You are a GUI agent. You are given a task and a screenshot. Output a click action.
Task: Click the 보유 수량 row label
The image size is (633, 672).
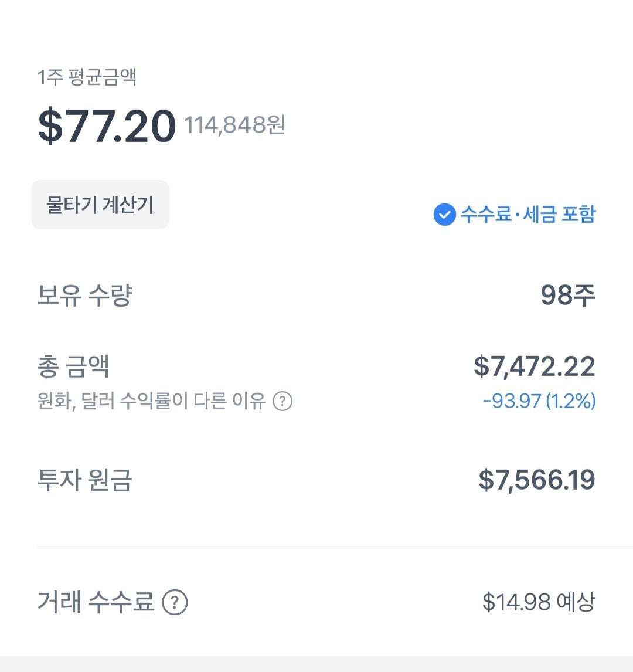(x=84, y=295)
